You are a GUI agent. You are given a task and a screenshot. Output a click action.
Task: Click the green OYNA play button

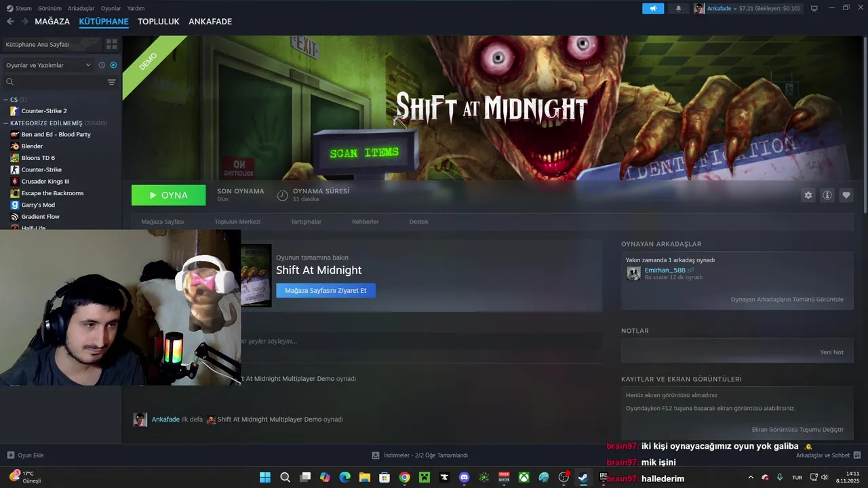tap(168, 195)
